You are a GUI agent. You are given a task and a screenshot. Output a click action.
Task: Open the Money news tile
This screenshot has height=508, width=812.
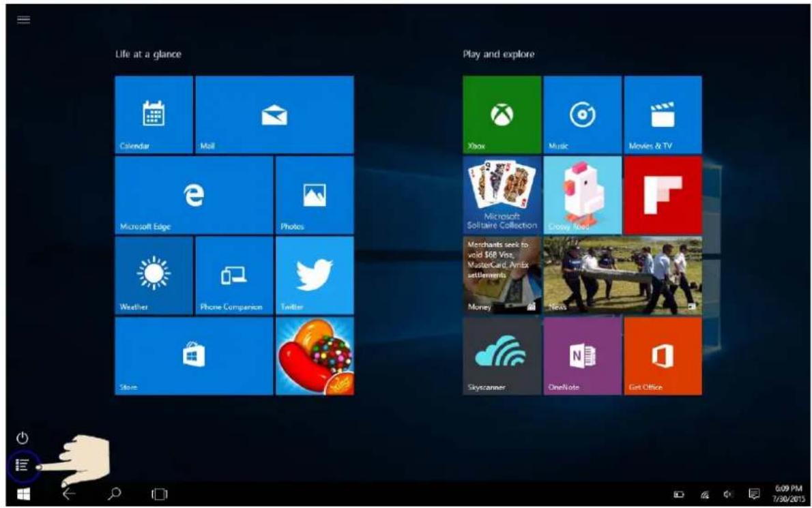[502, 275]
